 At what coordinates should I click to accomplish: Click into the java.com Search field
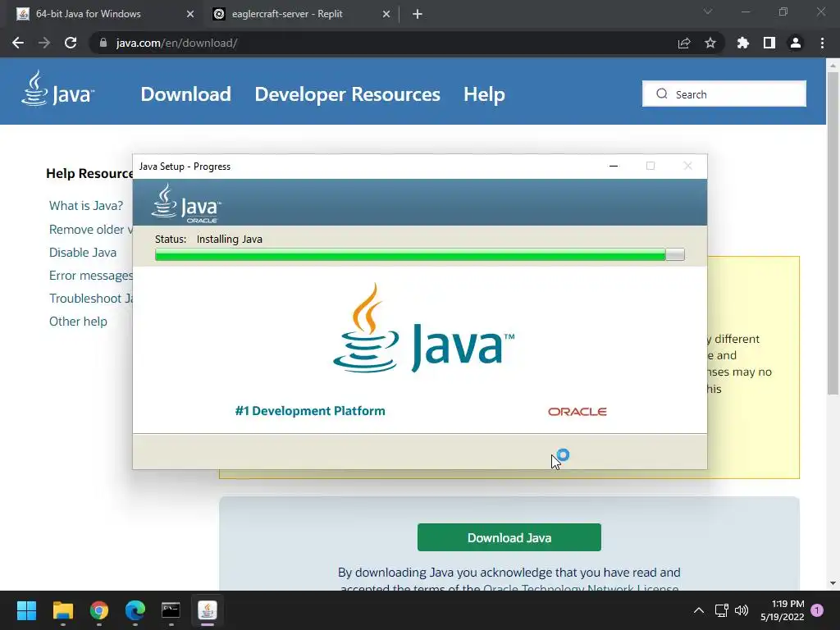pyautogui.click(x=724, y=94)
